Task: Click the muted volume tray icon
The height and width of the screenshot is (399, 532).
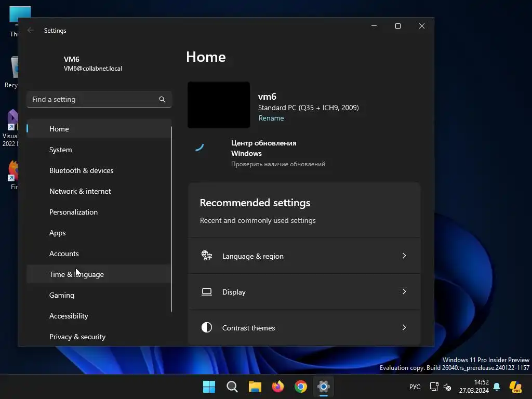Action: [x=447, y=387]
